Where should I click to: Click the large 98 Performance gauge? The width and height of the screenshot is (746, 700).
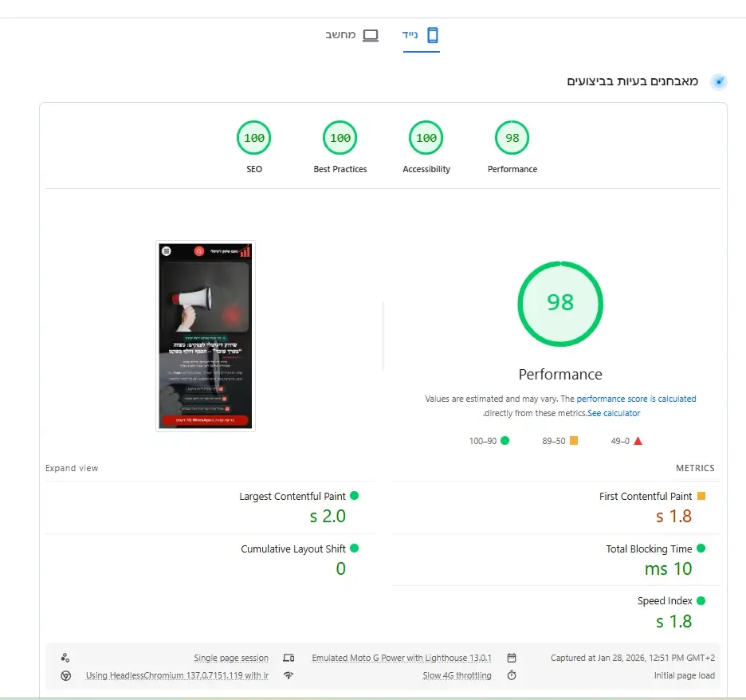(560, 304)
